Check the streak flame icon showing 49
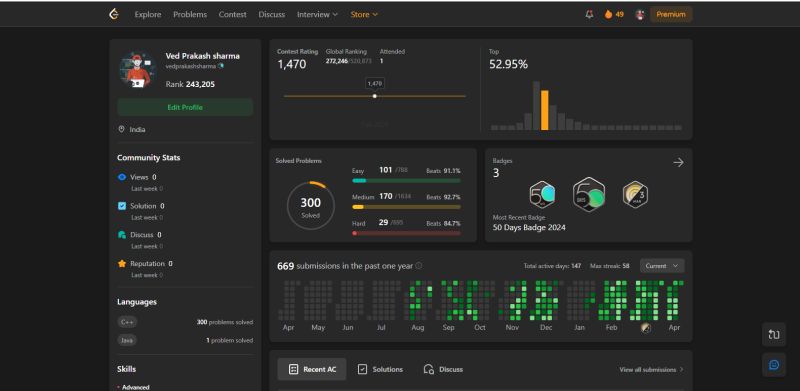 [x=608, y=14]
